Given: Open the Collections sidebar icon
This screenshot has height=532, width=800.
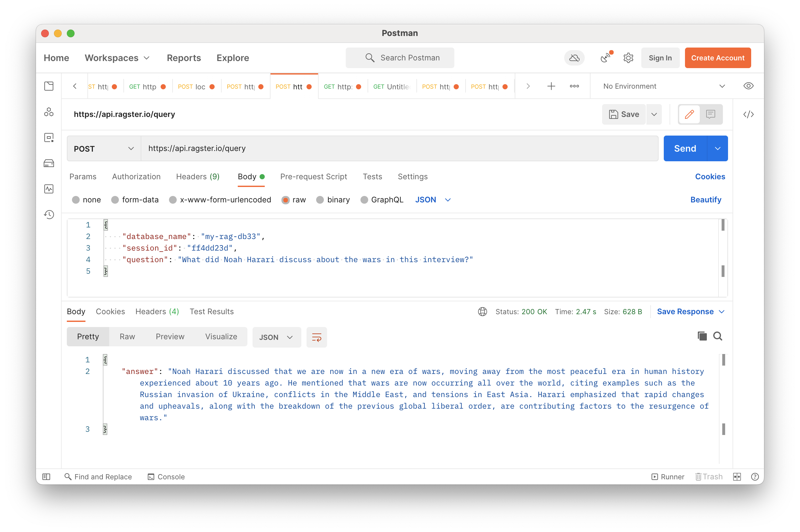Looking at the screenshot, I should tap(49, 86).
